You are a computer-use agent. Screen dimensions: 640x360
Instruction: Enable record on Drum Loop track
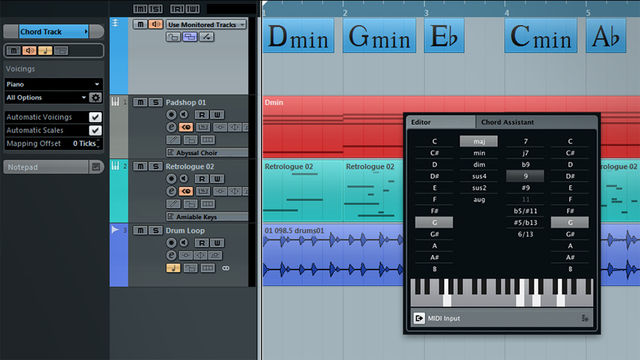click(171, 243)
